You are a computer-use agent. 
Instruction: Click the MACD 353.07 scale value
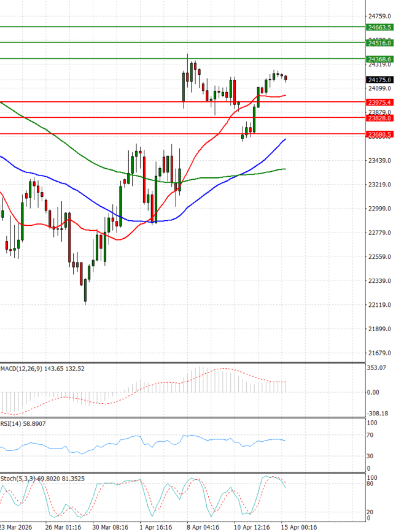[376, 368]
